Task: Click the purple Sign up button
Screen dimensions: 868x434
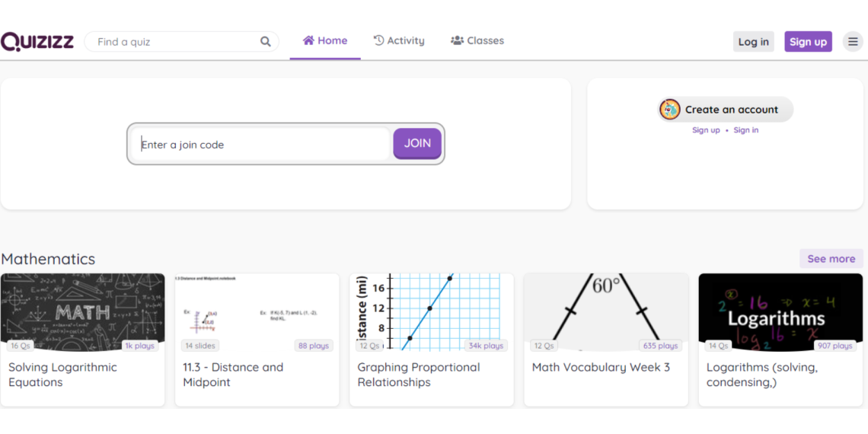Action: [x=808, y=42]
